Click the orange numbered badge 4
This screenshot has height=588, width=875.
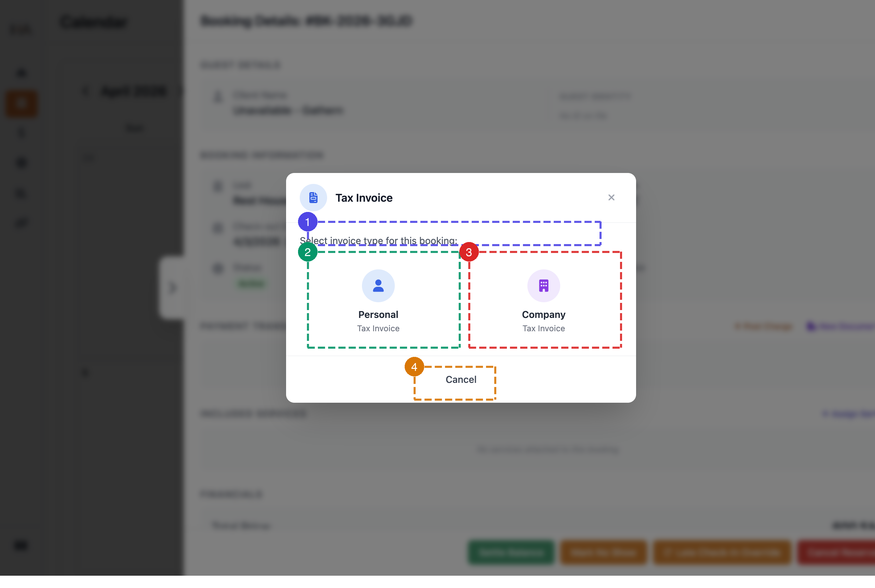click(414, 367)
